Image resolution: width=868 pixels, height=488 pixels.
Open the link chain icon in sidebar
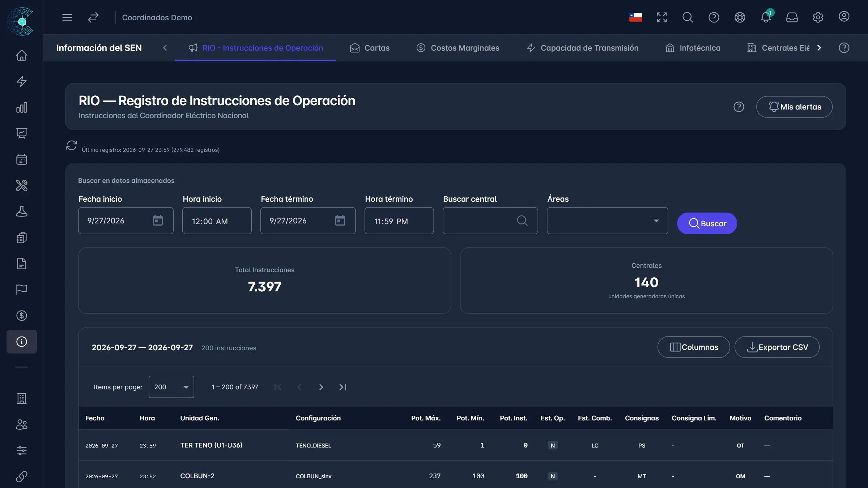[22, 476]
